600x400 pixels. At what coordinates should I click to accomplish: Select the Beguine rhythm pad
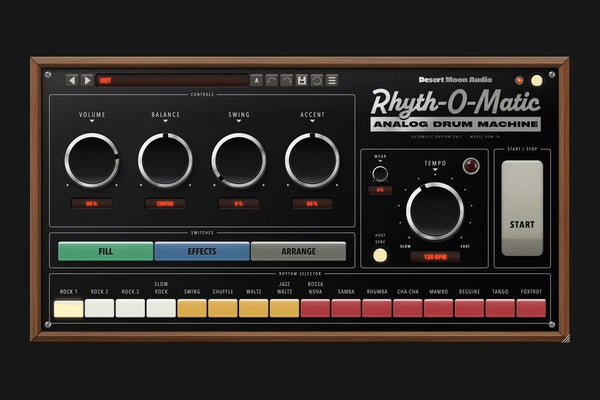pyautogui.click(x=469, y=309)
